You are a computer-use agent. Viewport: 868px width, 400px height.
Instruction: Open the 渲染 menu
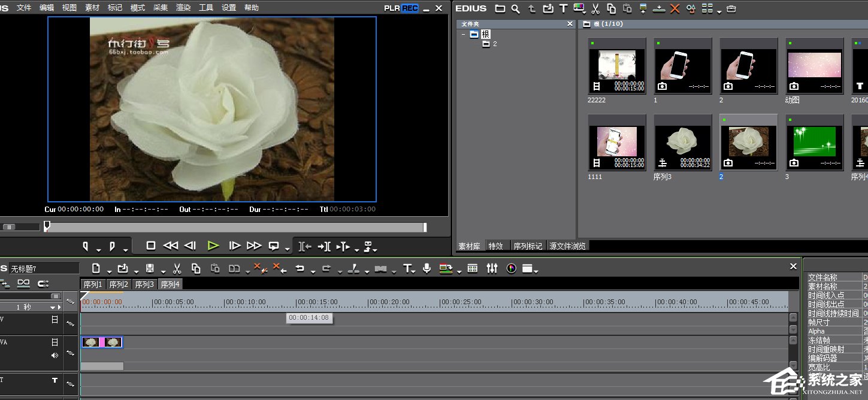(x=183, y=8)
